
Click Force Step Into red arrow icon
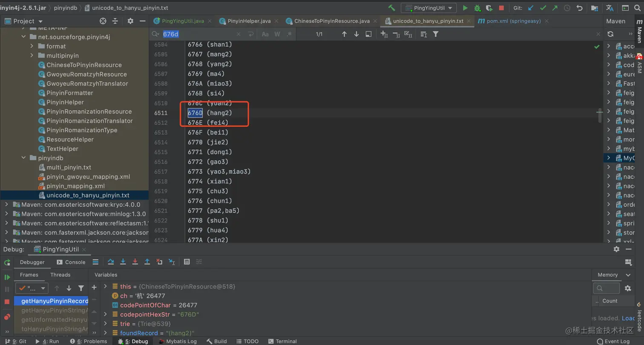135,262
